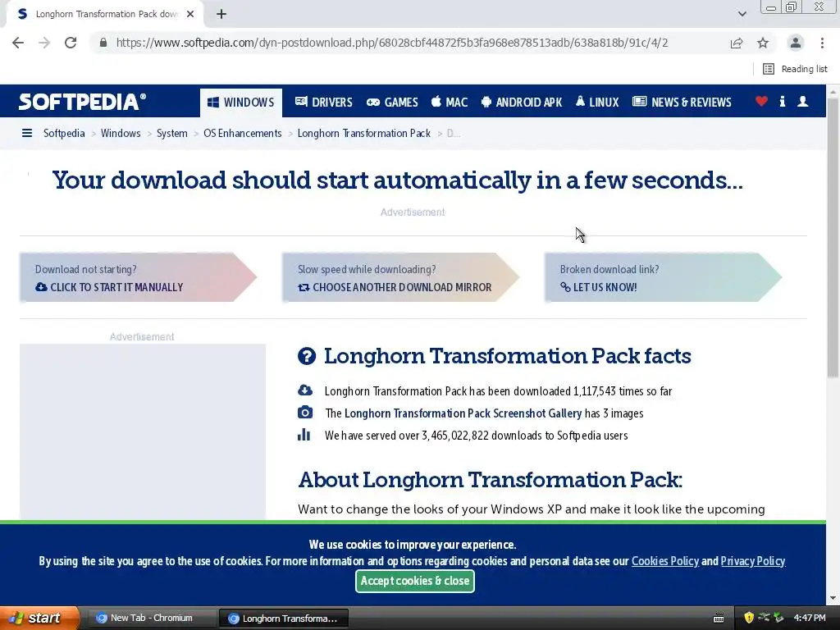Open the Mac section
This screenshot has height=630, width=840.
tap(450, 102)
